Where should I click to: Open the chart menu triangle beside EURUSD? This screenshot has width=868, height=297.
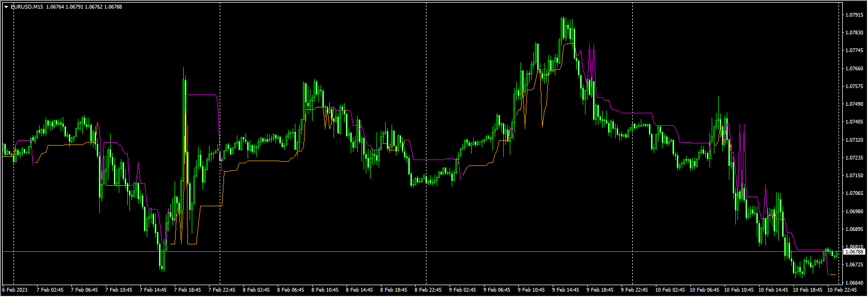pos(6,7)
